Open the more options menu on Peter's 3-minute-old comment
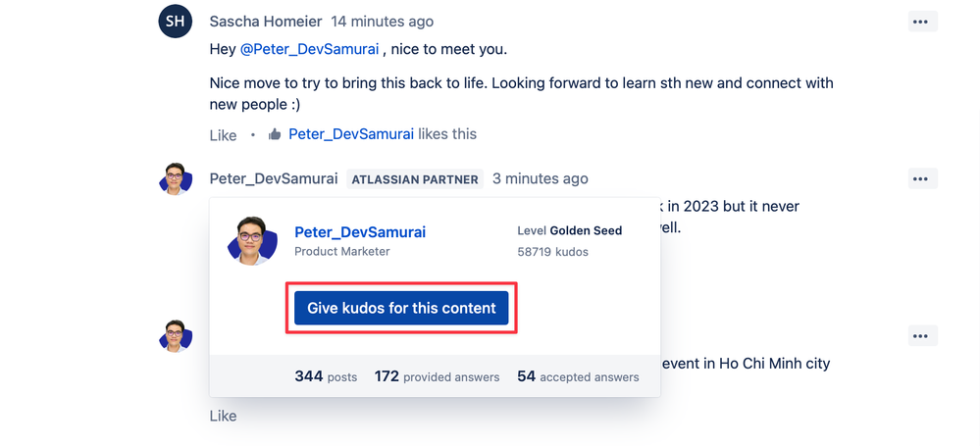Screen dimensions: 980x446 pos(922,178)
